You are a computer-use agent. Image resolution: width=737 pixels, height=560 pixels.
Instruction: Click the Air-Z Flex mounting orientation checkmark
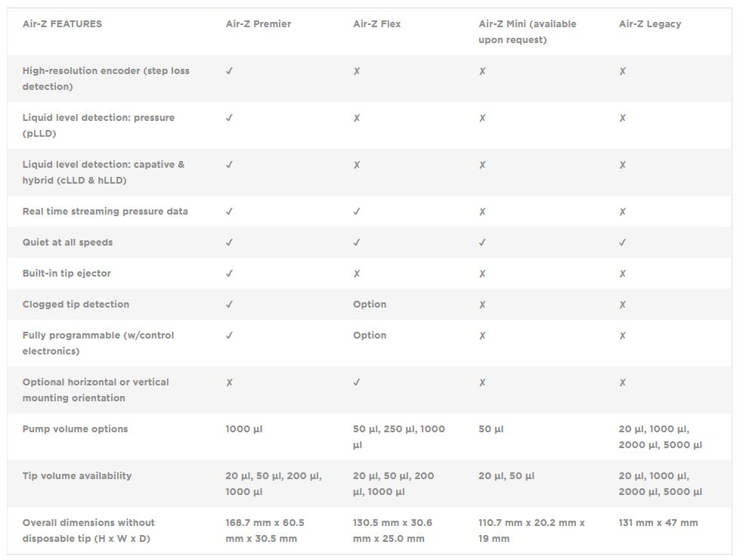click(357, 382)
